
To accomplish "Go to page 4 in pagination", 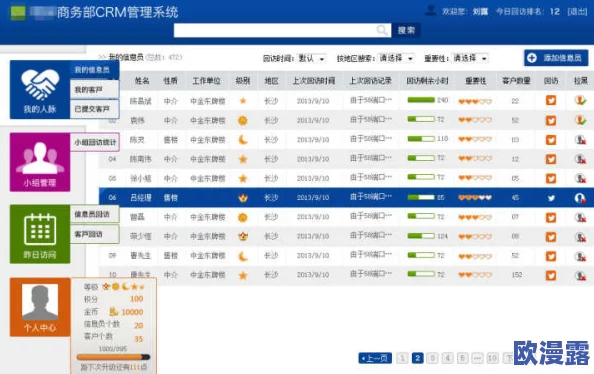I will [x=447, y=358].
